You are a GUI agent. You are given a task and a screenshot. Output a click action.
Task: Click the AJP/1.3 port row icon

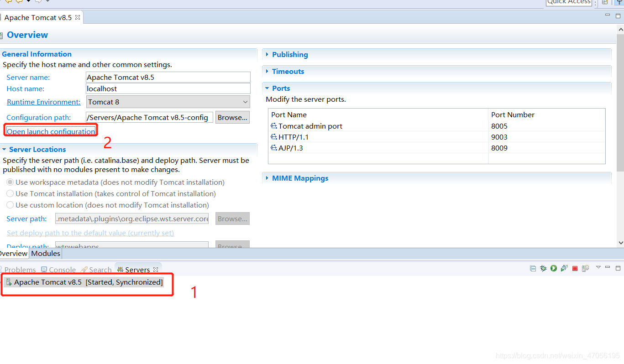click(274, 148)
